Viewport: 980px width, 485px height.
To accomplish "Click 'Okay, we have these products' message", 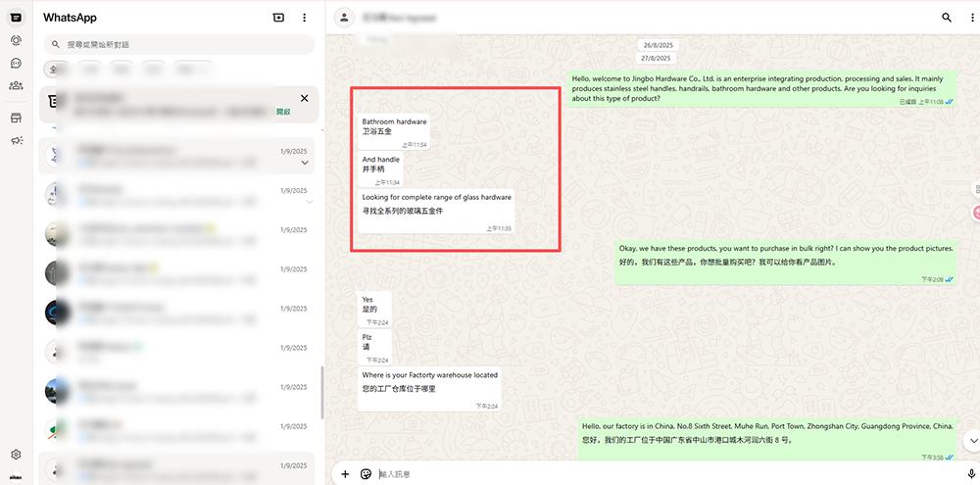I will (786, 263).
